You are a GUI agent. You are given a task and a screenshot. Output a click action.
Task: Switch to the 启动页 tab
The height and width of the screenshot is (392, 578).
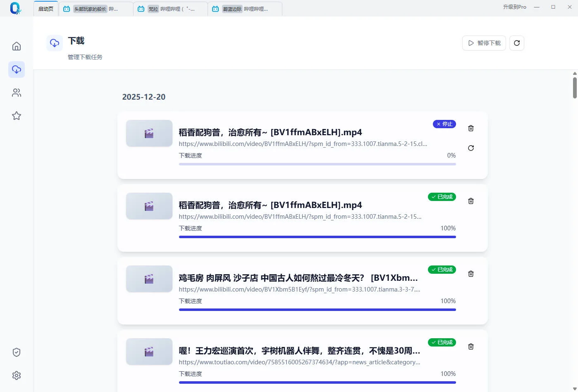click(x=45, y=7)
